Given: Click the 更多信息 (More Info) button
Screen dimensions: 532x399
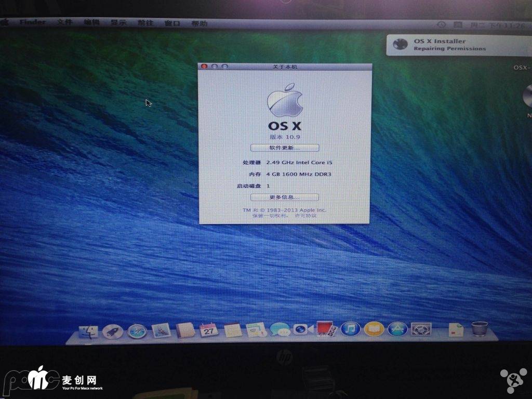Looking at the screenshot, I should click(x=284, y=197).
